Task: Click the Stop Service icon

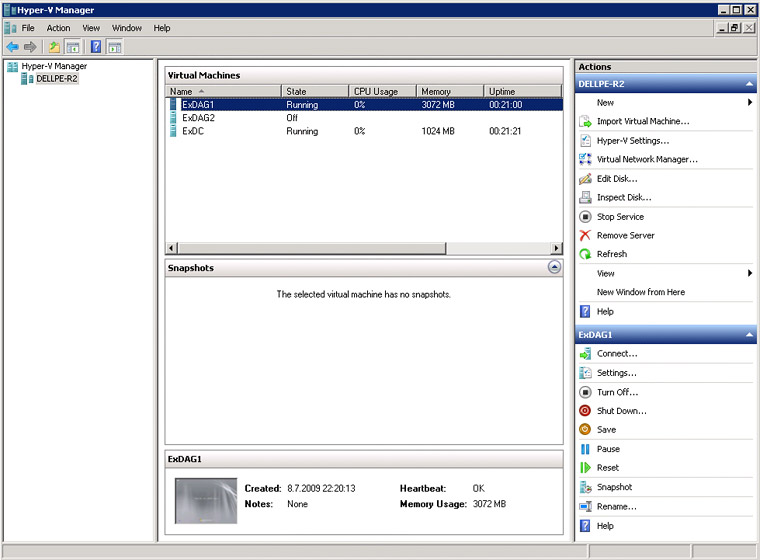Action: [585, 217]
